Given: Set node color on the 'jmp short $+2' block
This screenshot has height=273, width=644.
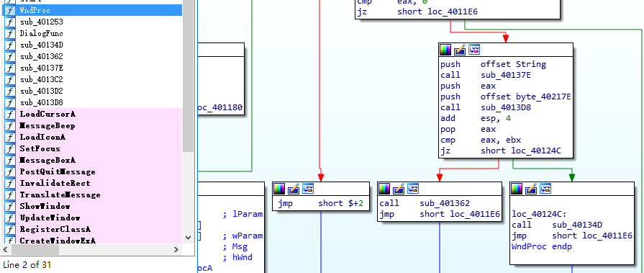Looking at the screenshot, I should 279,189.
